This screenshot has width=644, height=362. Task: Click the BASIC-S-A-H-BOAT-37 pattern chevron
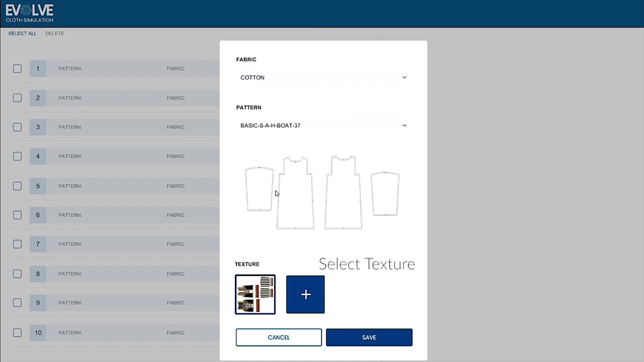pyautogui.click(x=404, y=125)
